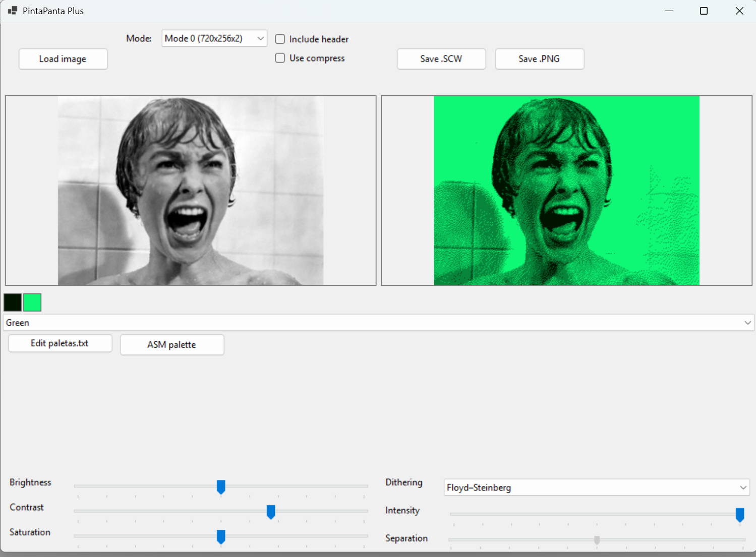Click the original grayscale source image preview
The width and height of the screenshot is (756, 557).
191,191
